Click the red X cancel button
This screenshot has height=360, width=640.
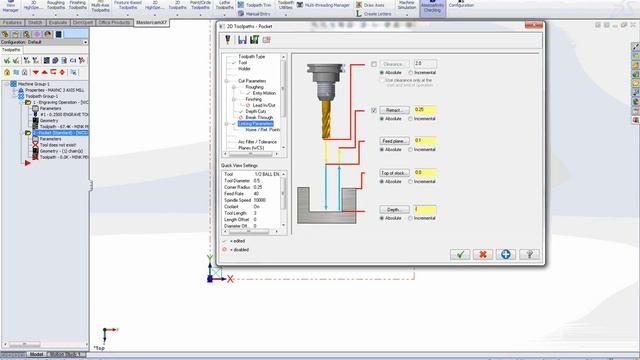(x=483, y=254)
